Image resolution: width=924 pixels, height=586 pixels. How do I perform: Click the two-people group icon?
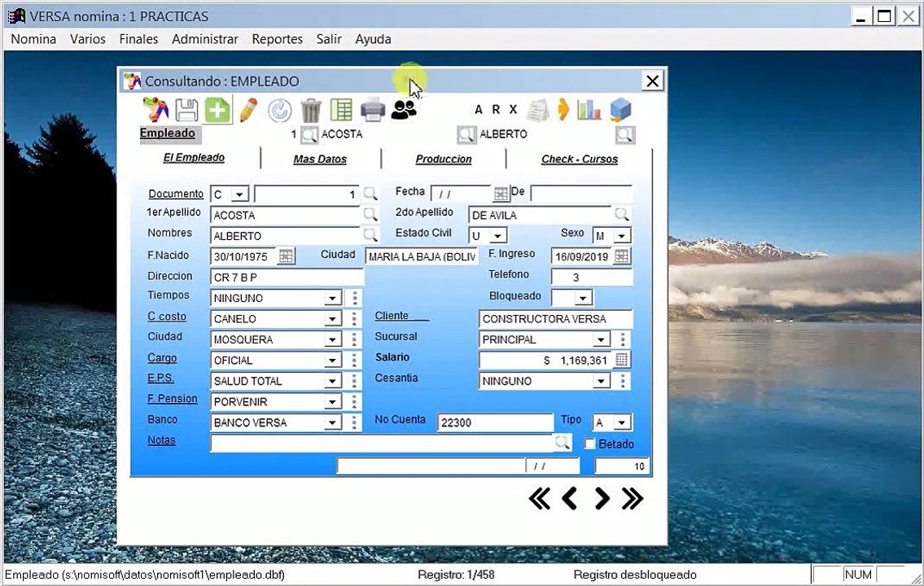coord(404,110)
